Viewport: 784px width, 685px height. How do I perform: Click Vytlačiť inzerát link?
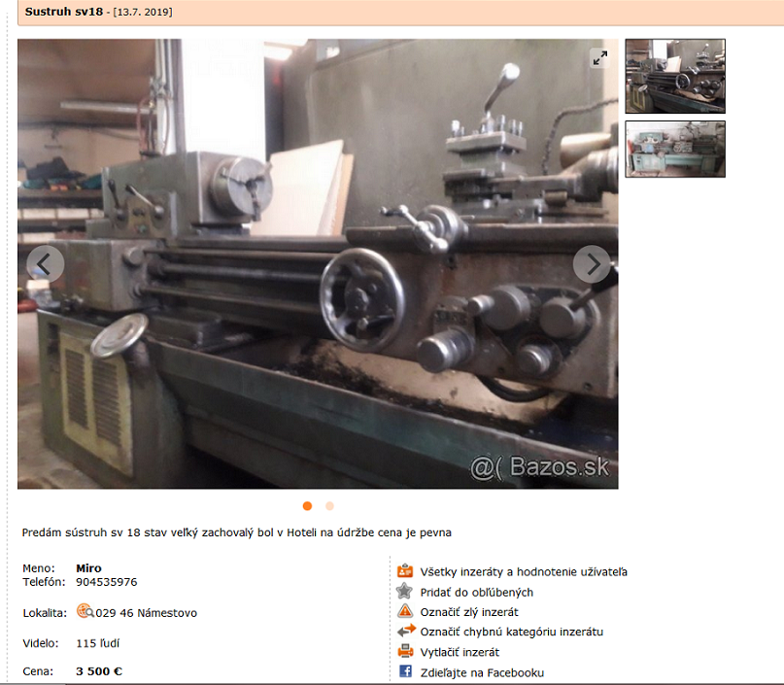pyautogui.click(x=460, y=652)
